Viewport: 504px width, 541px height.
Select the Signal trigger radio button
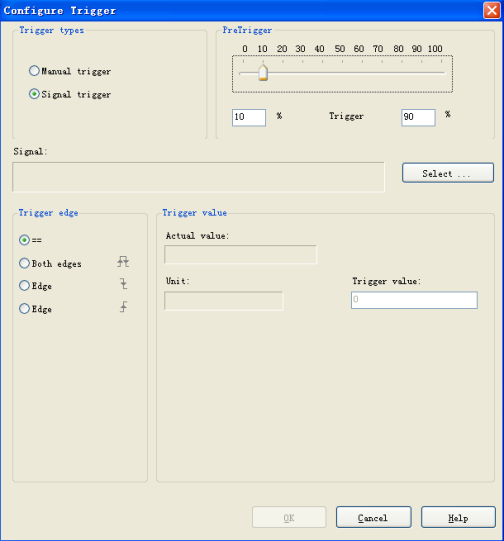[34, 94]
